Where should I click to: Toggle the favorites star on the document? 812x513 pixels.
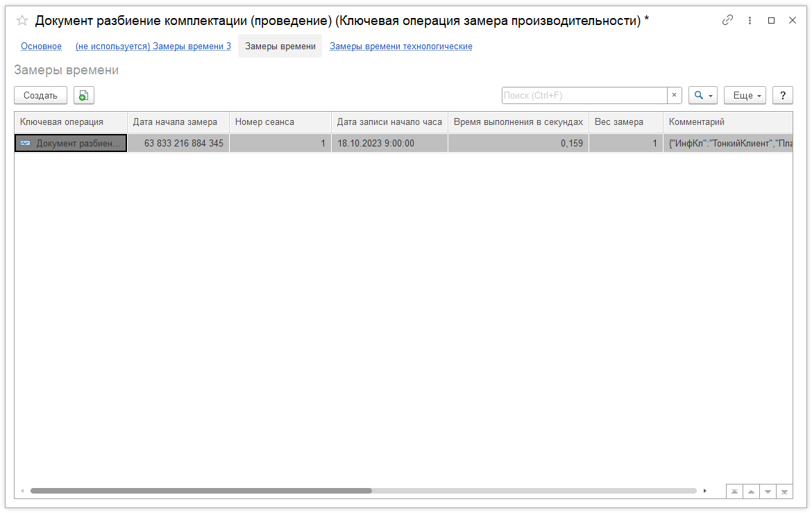22,22
